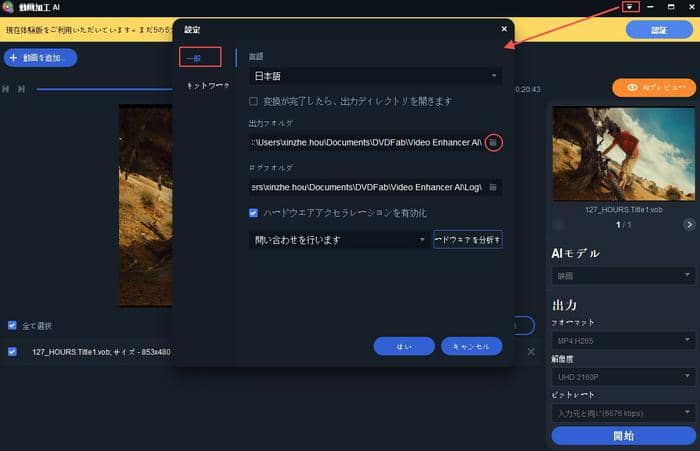Image resolution: width=700 pixels, height=451 pixels.
Task: Expand the 日本語 language dropdown
Action: pyautogui.click(x=375, y=76)
